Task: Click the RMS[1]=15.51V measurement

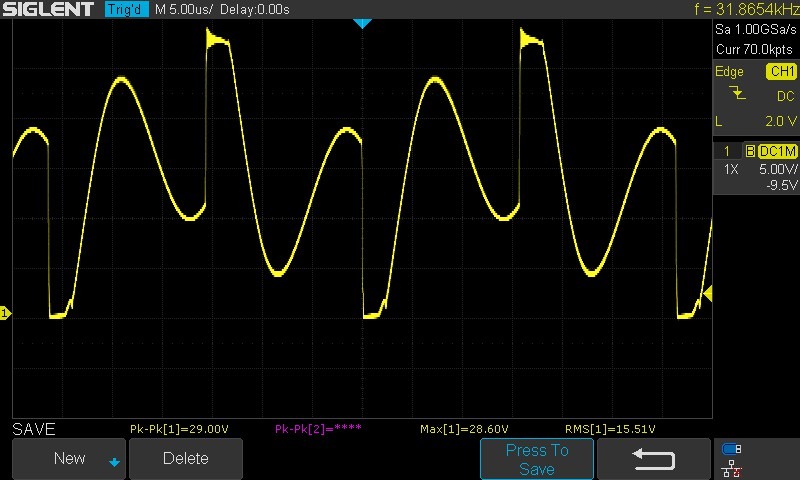Action: 610,430
